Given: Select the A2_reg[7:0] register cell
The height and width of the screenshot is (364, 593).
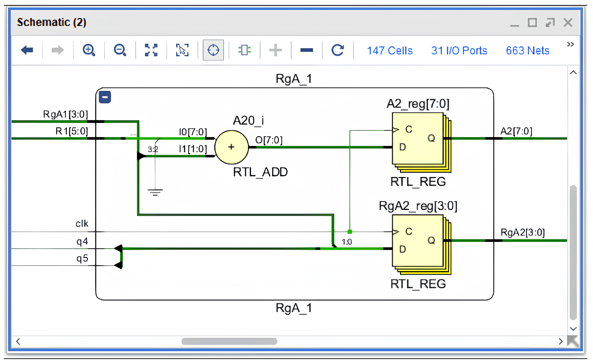Looking at the screenshot, I should click(418, 139).
